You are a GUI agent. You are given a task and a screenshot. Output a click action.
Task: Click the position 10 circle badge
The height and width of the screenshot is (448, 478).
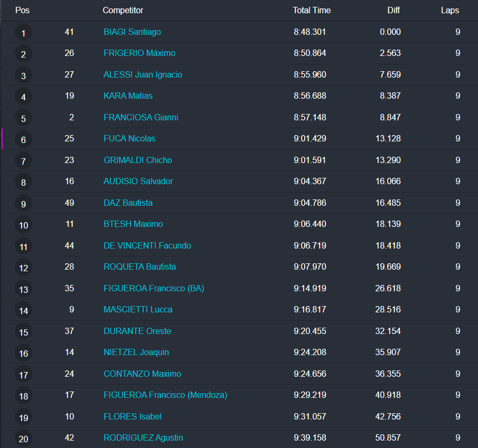click(x=23, y=225)
